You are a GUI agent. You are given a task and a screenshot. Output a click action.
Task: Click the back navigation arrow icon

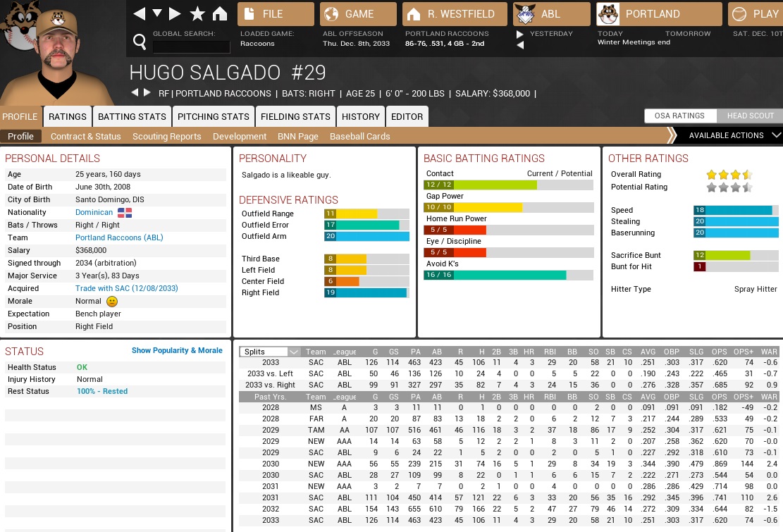click(140, 14)
